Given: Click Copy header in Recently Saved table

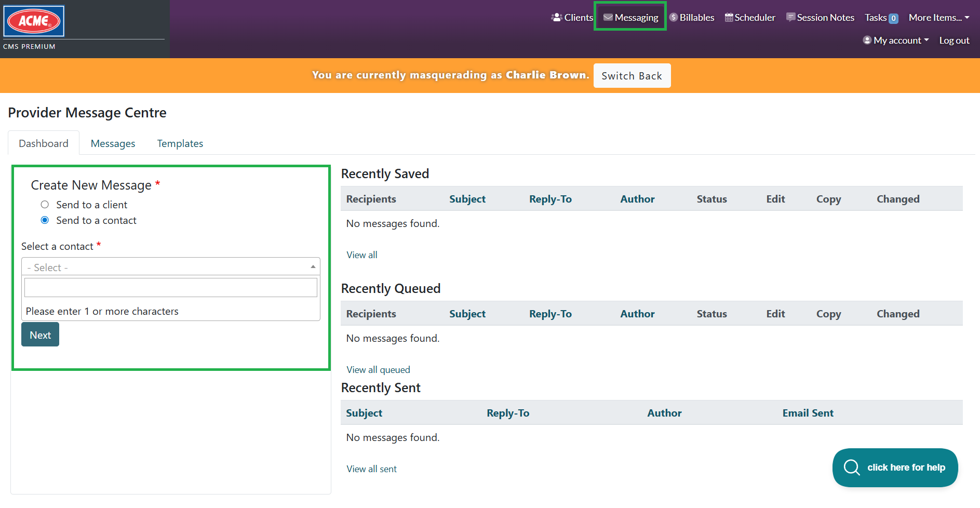Looking at the screenshot, I should 829,199.
